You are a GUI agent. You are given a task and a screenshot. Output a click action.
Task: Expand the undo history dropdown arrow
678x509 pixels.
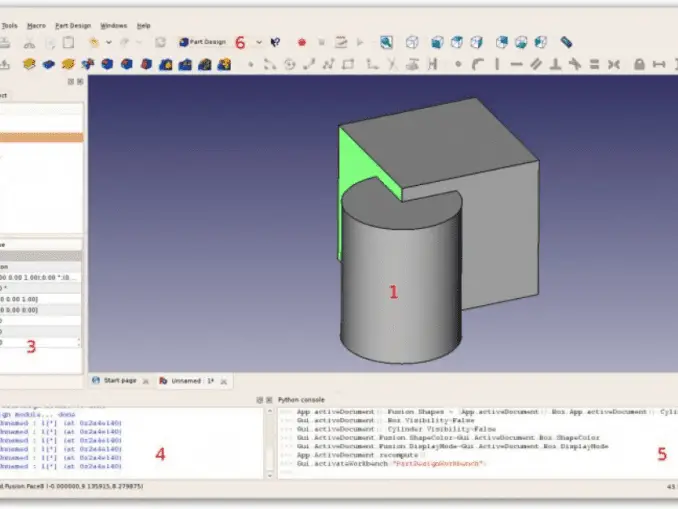(109, 42)
